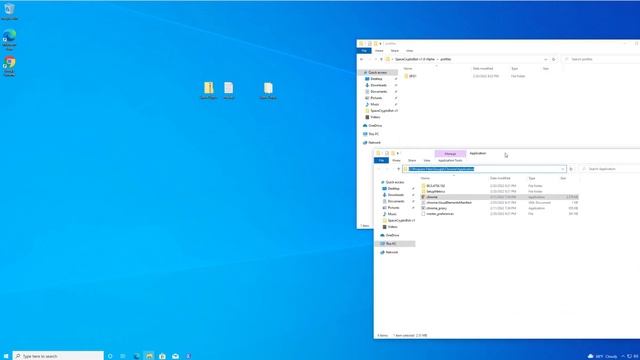This screenshot has height=360, width=640.
Task: Expand address history dropdown in profiles window
Action: pos(546,59)
